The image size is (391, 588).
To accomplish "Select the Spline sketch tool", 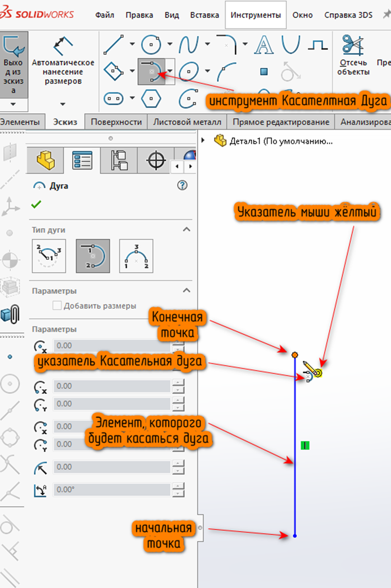I will coord(188,45).
